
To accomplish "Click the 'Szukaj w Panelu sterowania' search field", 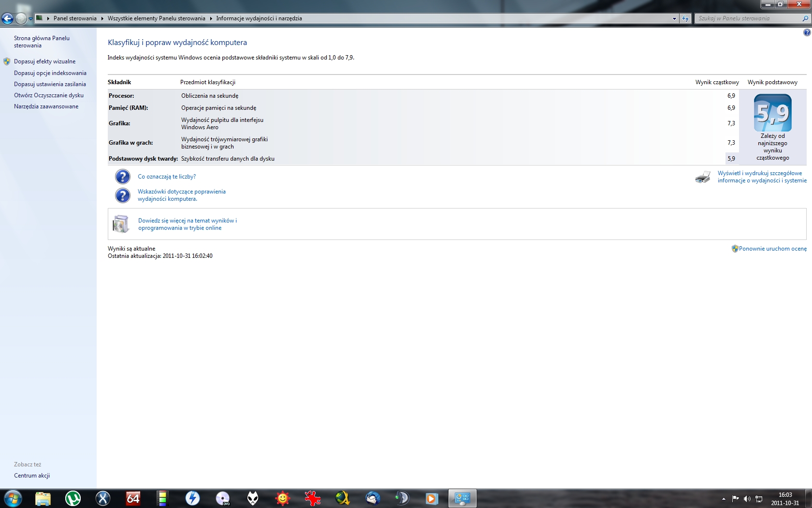I will [x=748, y=18].
